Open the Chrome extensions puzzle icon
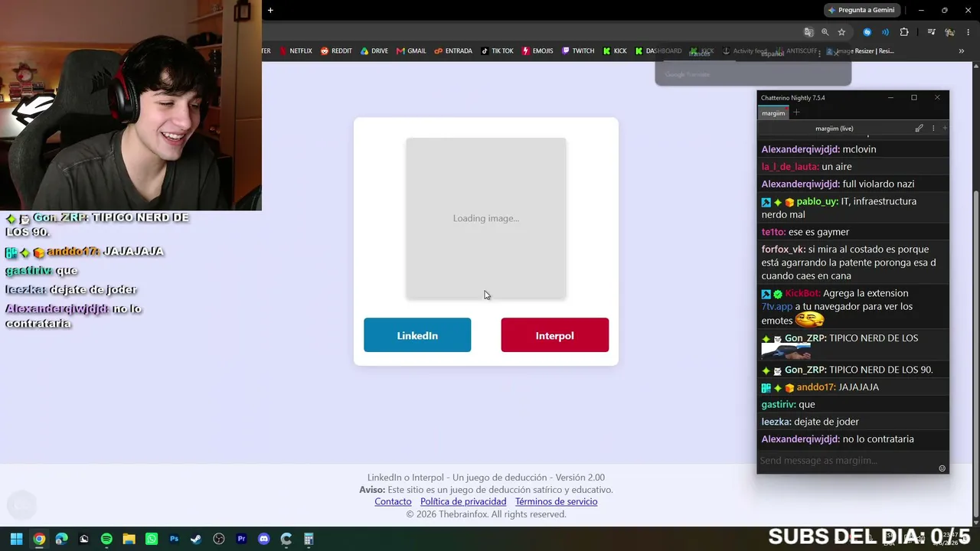Viewport: 980px width, 551px height. [904, 32]
